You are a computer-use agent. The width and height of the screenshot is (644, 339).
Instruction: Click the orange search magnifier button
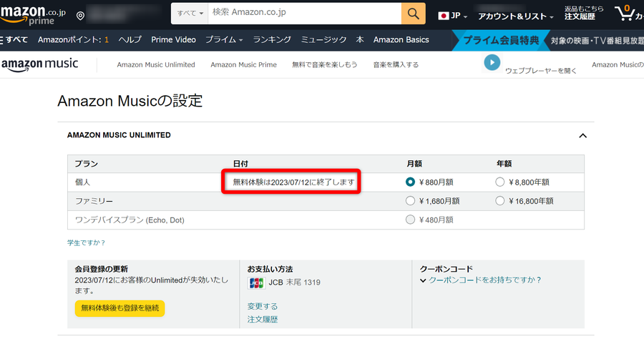(x=413, y=14)
